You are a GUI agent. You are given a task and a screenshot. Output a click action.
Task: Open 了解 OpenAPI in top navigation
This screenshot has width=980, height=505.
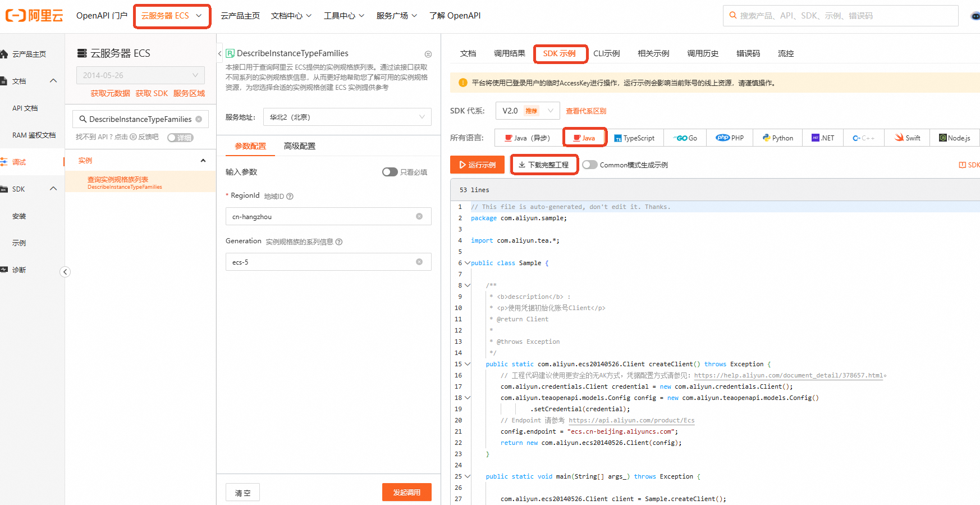[x=455, y=16]
